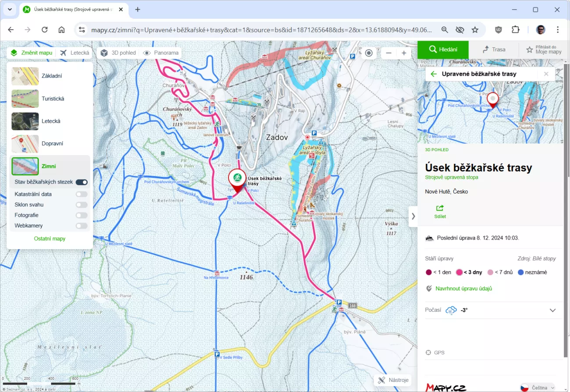Open the Čeština language dropdown
This screenshot has width=570, height=392.
pos(538,388)
